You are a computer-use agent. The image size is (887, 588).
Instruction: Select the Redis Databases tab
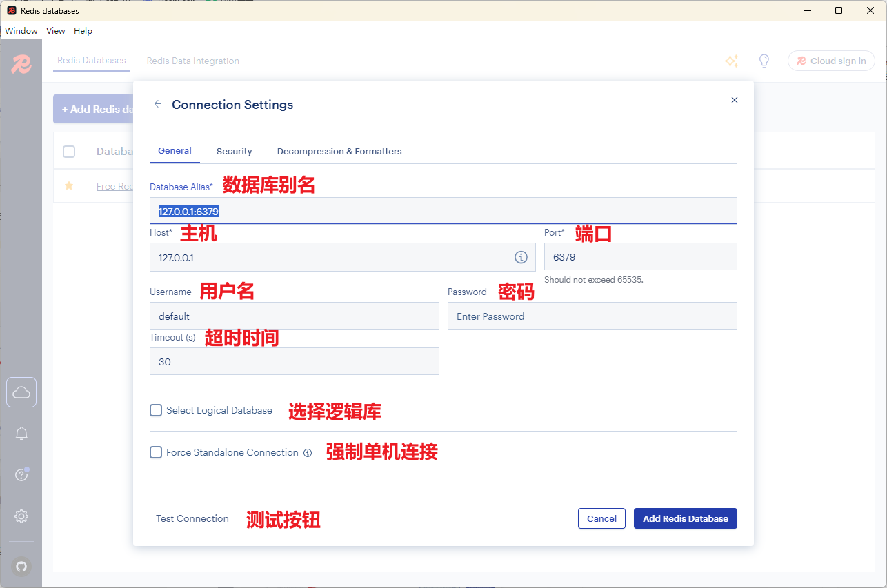click(92, 61)
